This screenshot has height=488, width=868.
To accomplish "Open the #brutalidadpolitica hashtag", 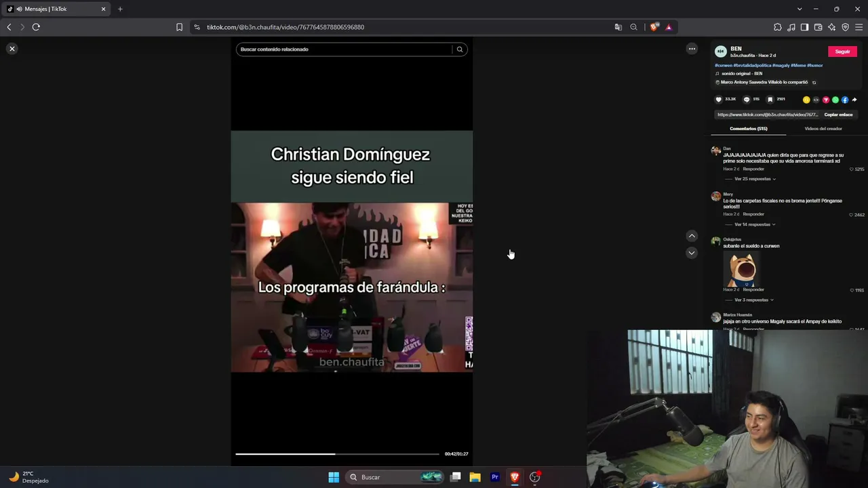I will [751, 66].
